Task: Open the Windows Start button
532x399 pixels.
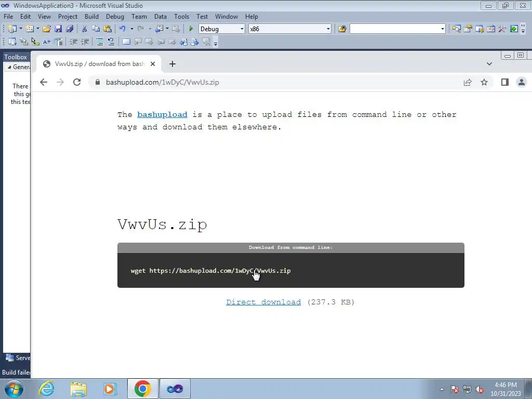Action: (x=14, y=389)
